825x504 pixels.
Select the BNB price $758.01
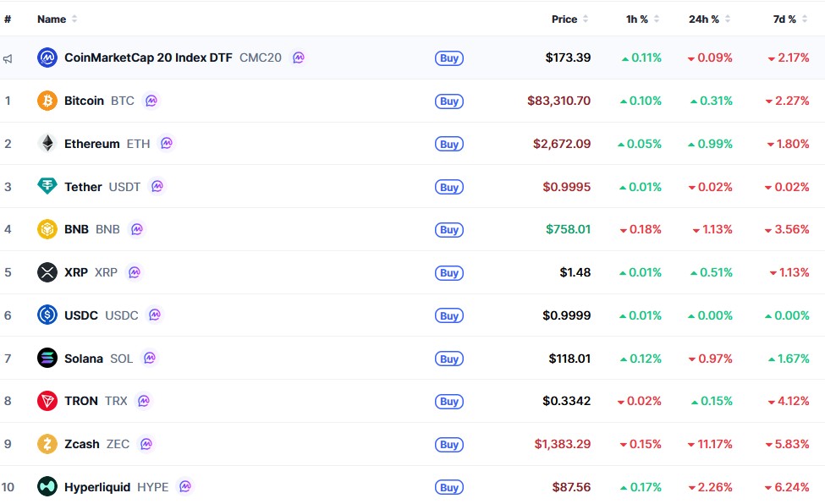click(569, 229)
